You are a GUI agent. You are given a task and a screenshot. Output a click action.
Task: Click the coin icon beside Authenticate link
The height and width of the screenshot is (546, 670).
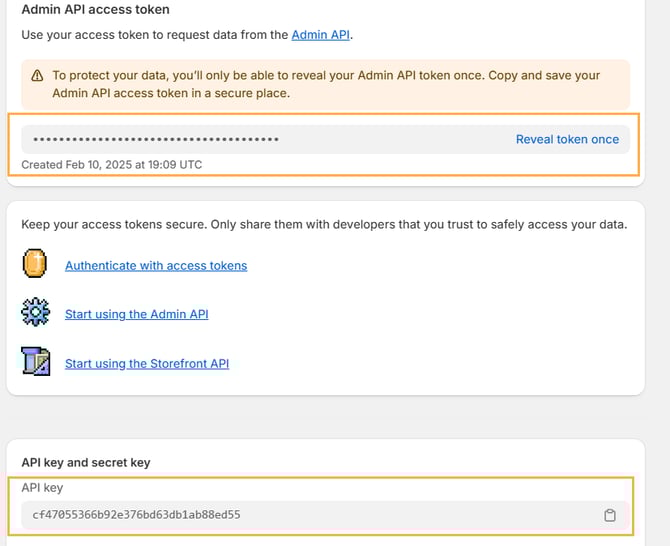click(x=35, y=265)
